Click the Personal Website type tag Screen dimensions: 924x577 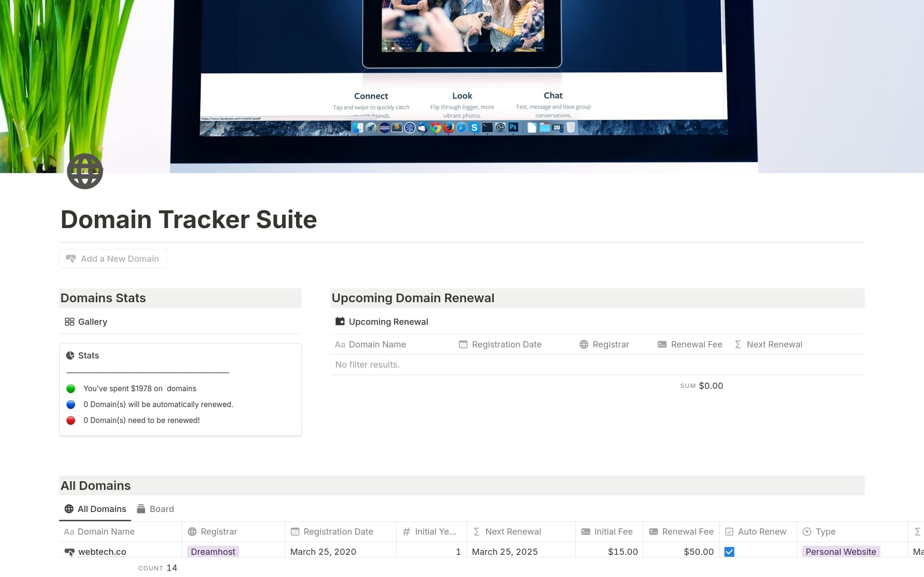pyautogui.click(x=840, y=552)
